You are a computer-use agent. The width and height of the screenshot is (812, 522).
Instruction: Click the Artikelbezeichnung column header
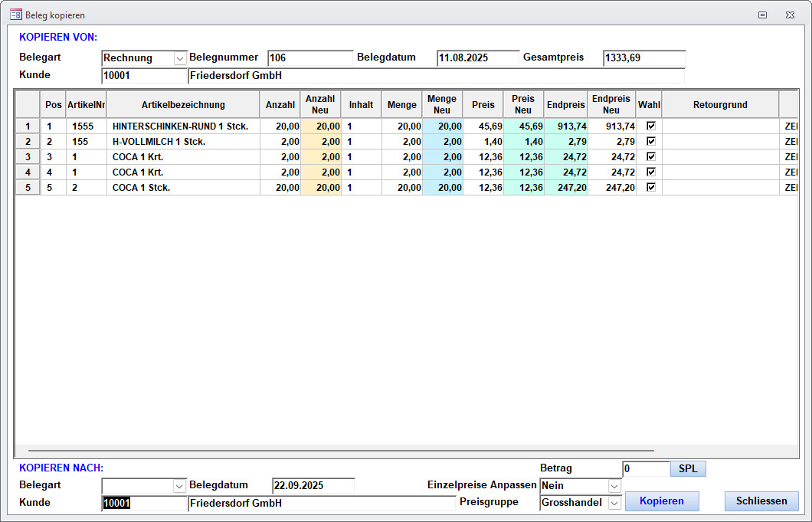point(183,105)
